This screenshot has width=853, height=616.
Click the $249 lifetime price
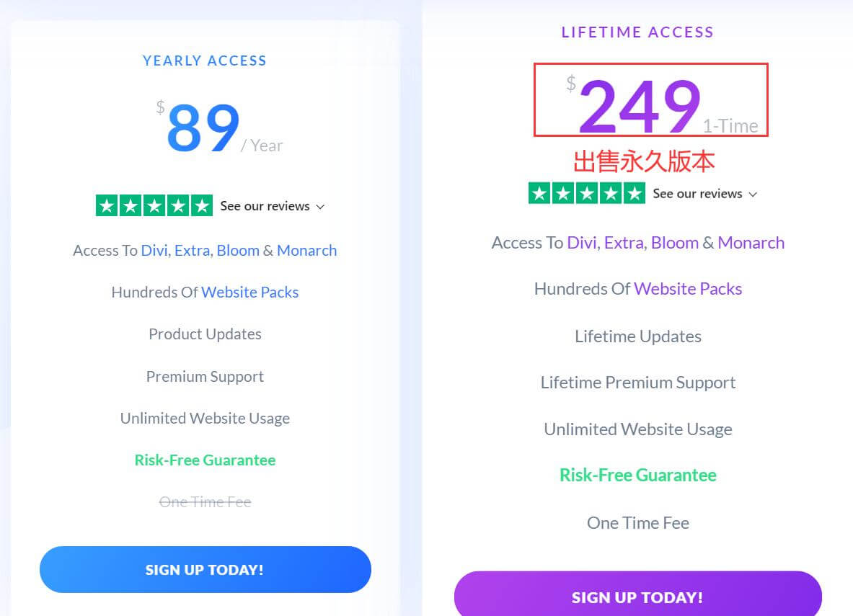640,106
